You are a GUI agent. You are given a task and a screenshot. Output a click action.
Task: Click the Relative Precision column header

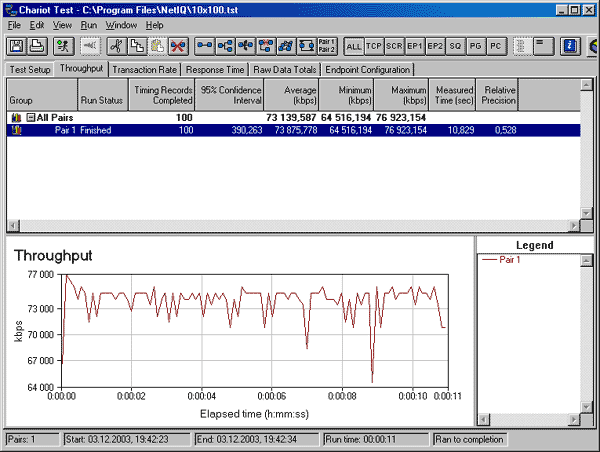(497, 95)
